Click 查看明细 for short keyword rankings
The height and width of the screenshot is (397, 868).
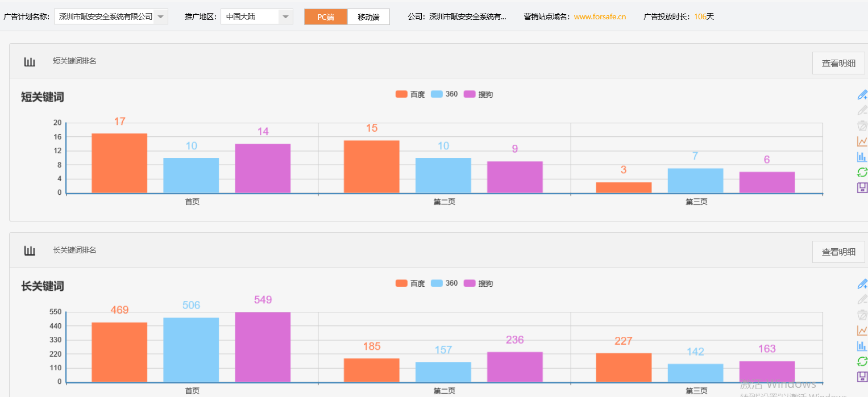(x=838, y=62)
